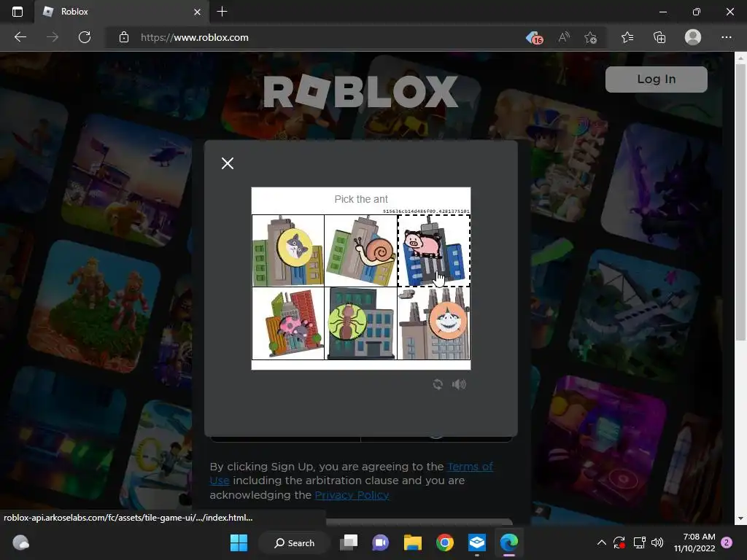Select the tile showing the ant
747x560 pixels.
[x=360, y=323]
